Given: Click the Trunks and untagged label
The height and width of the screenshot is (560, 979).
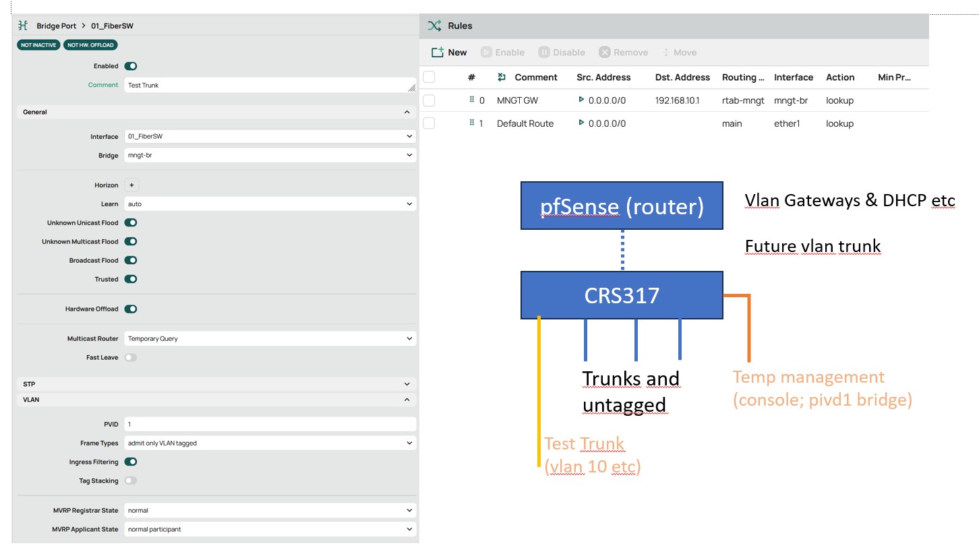Looking at the screenshot, I should pos(631,391).
